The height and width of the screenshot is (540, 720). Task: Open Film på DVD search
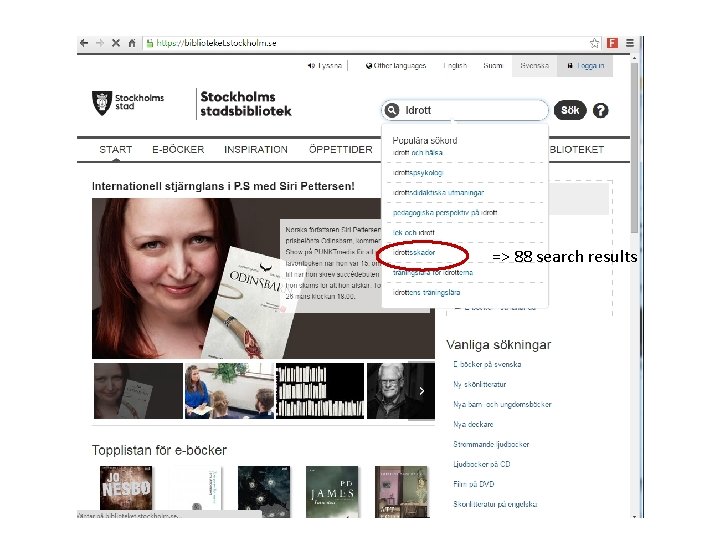pyautogui.click(x=474, y=484)
